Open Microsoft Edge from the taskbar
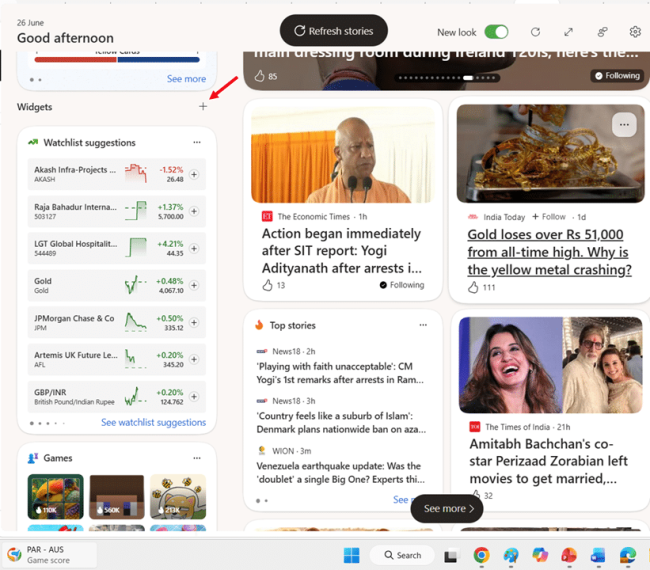 coord(627,555)
